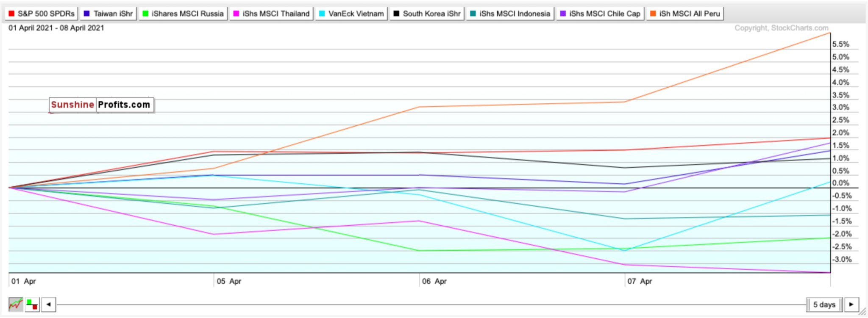The width and height of the screenshot is (868, 318).
Task: Toggle the S&P 500 SPDRs legend entry
Action: click(41, 14)
